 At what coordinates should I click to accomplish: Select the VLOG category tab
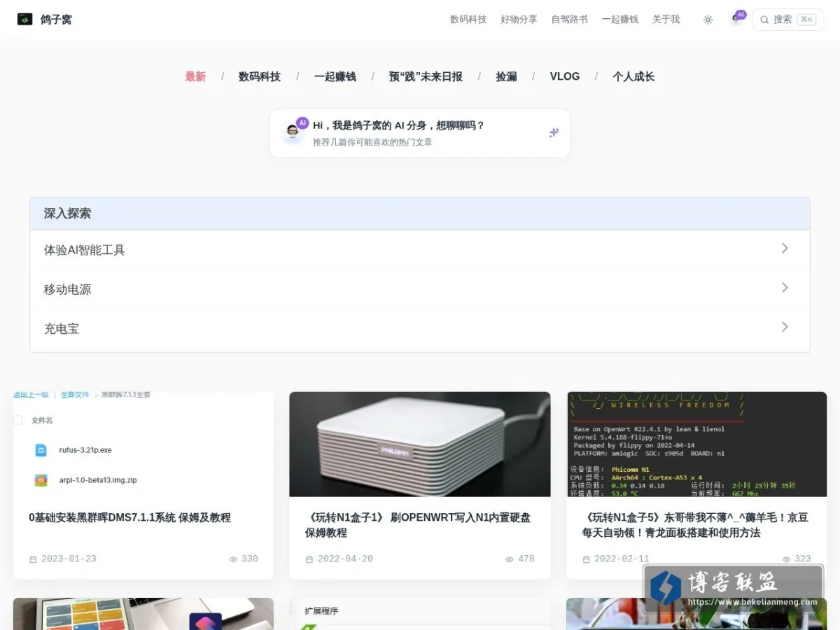click(x=565, y=76)
